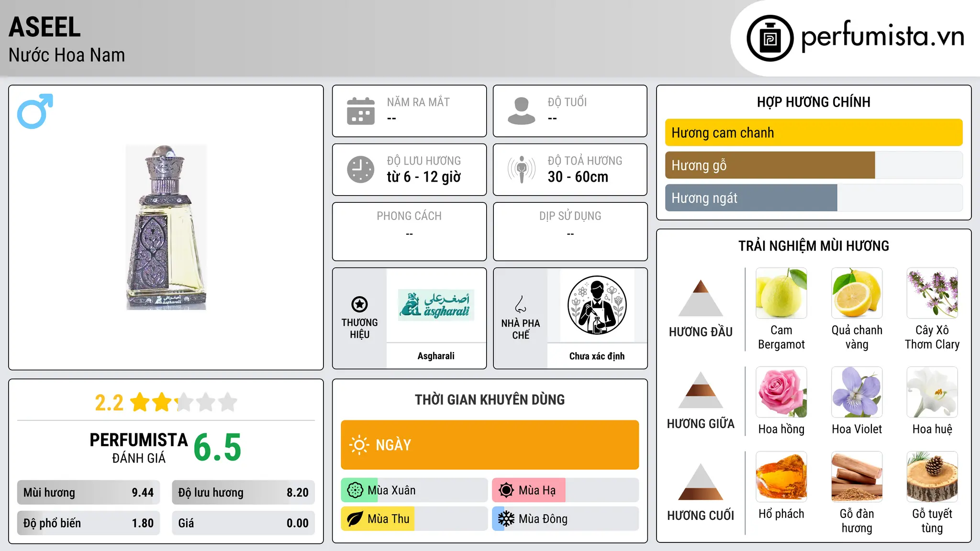Click the "từ 6 - 12 giờ" longevity value
Image resolution: width=980 pixels, height=551 pixels.
click(x=424, y=177)
